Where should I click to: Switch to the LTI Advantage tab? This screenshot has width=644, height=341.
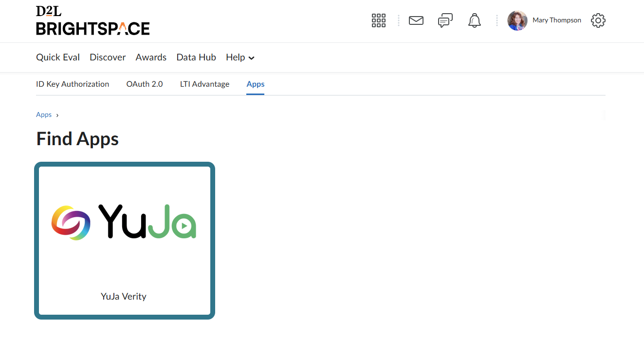pos(204,84)
